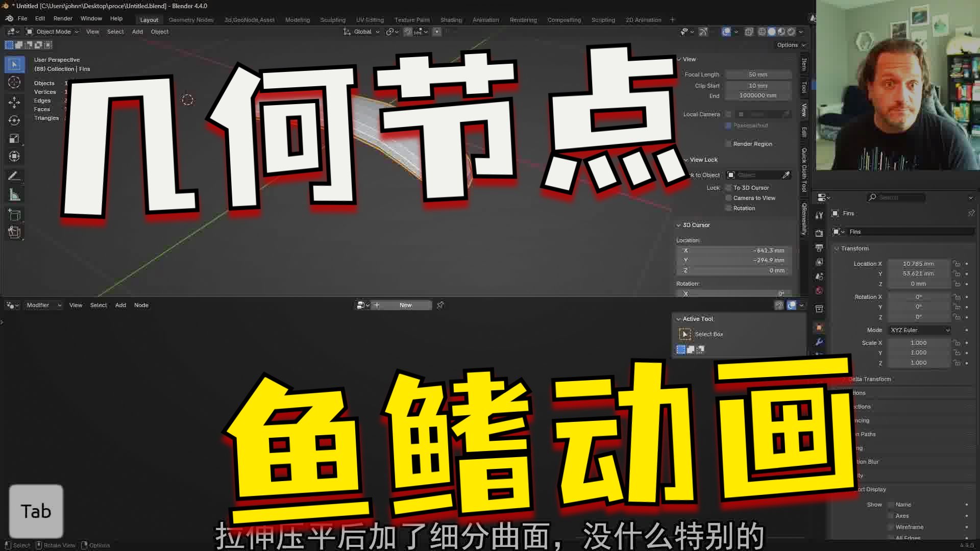
Task: Click the Blender logo menu icon
Action: coord(9,18)
